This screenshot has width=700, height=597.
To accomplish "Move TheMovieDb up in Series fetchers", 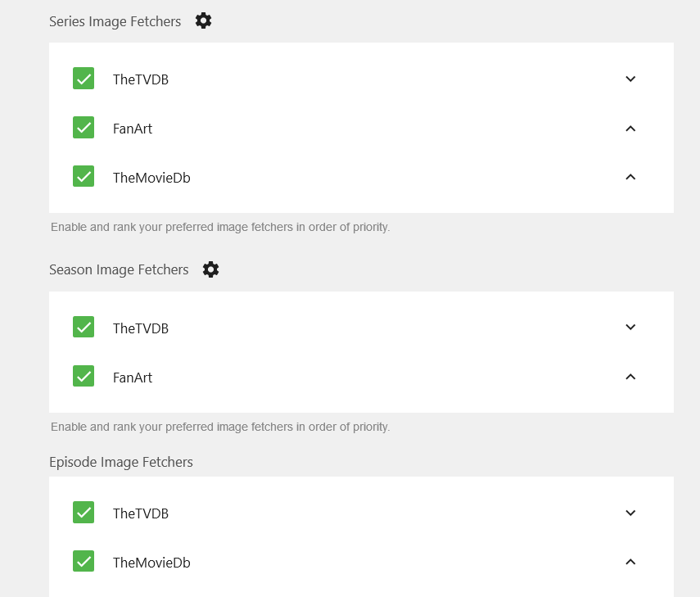I will click(x=630, y=177).
